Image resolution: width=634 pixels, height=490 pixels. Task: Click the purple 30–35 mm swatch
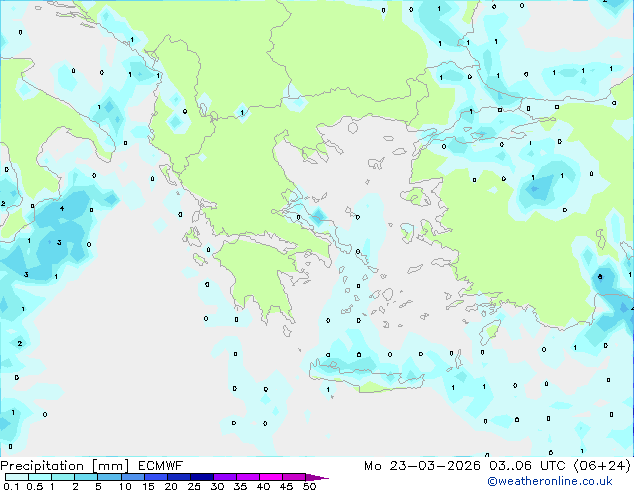coord(224,477)
